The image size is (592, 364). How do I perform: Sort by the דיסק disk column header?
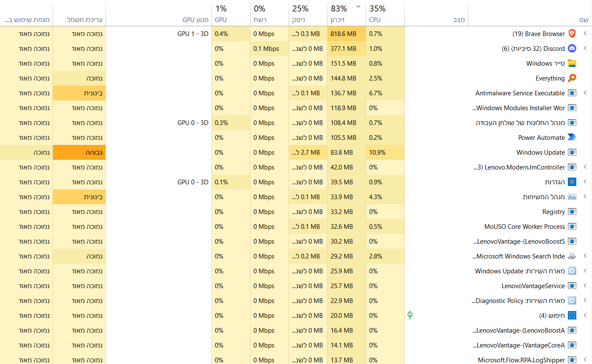tap(308, 14)
